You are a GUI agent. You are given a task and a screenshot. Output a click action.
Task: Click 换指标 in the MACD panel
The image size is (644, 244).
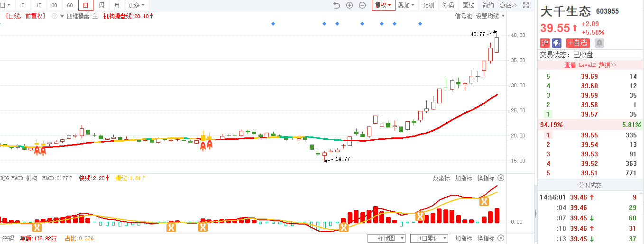pos(486,178)
